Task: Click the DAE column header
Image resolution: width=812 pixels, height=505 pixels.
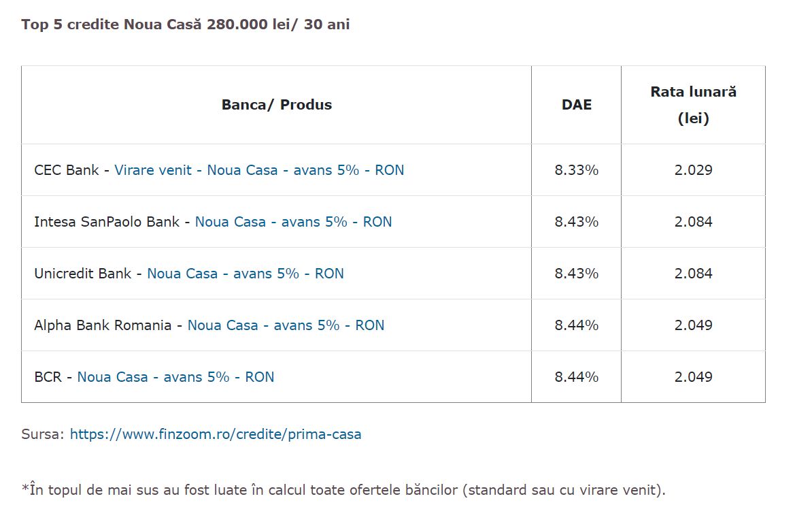Action: (577, 105)
